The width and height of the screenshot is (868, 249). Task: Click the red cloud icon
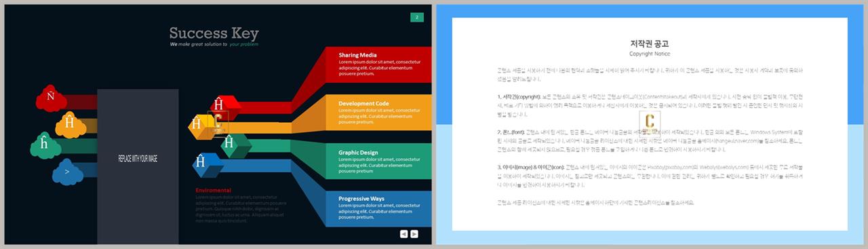tap(52, 99)
